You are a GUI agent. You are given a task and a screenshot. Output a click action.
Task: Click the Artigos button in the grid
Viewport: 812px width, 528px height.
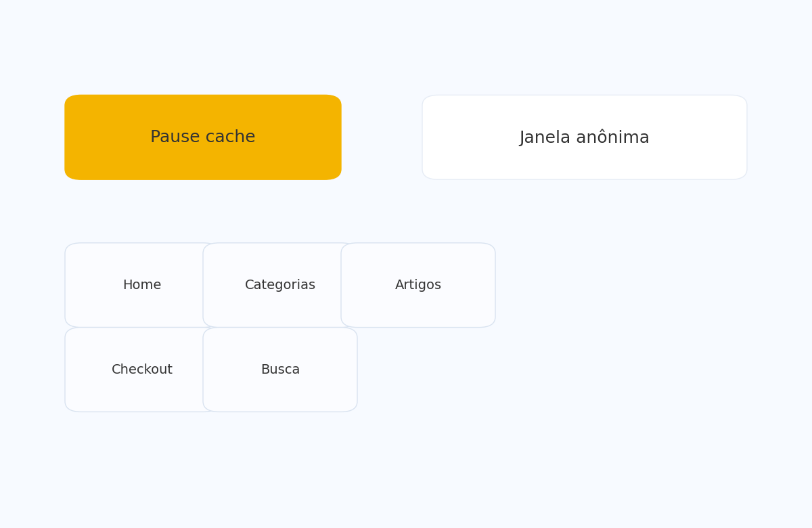point(418,285)
